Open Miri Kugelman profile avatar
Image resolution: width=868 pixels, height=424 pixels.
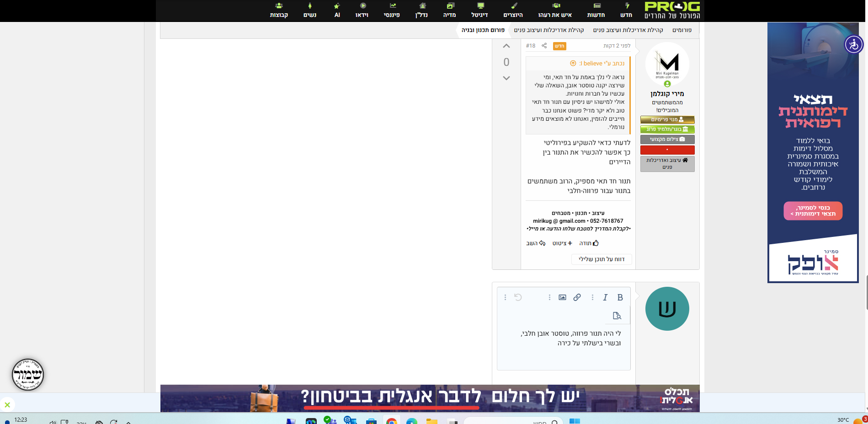coord(667,64)
